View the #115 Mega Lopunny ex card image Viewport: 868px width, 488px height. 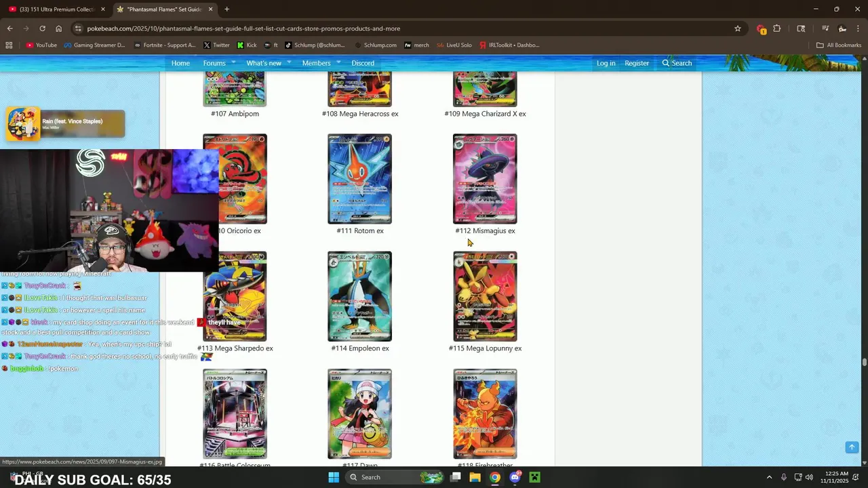tap(485, 296)
